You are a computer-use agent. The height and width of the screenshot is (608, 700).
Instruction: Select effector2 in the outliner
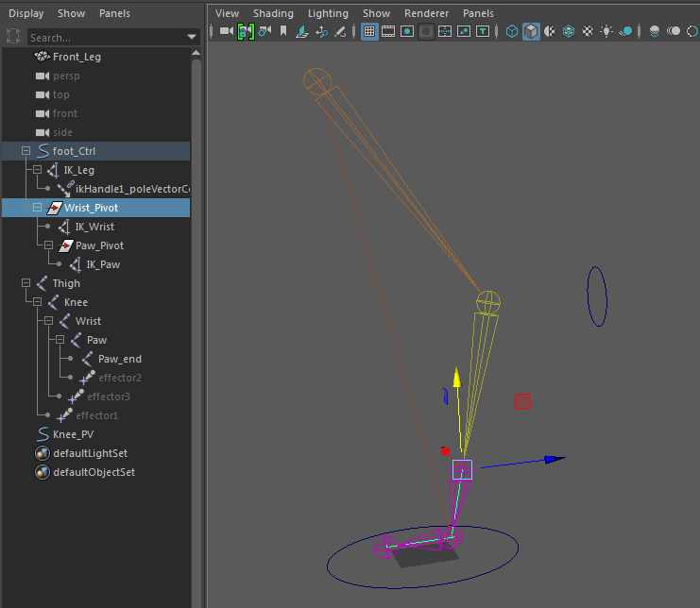[x=120, y=378]
